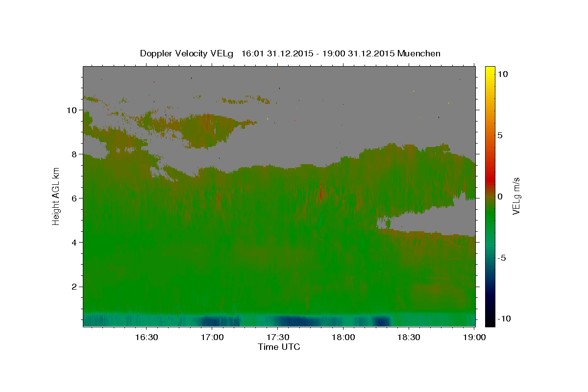Click the colorbar value -10 label
588x392 pixels.
pos(503,318)
